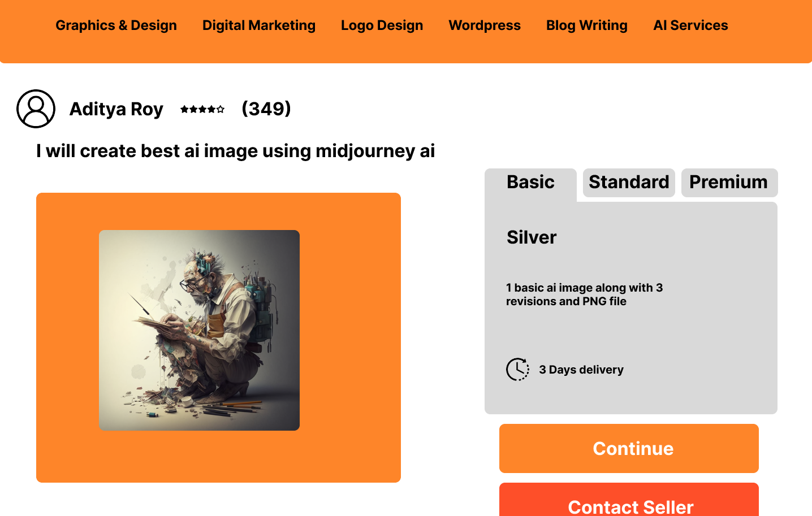Click the seller profile avatar icon

[x=36, y=109]
